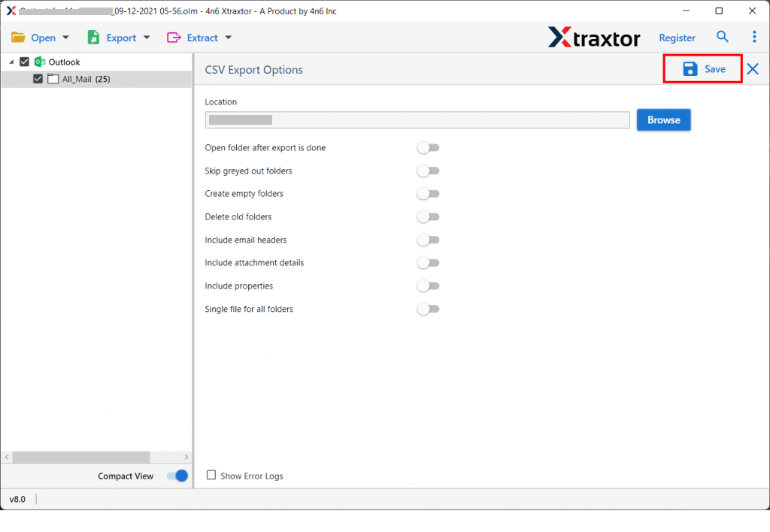Viewport: 770px width, 532px height.
Task: Open the three-dot overflow menu
Action: (x=754, y=36)
